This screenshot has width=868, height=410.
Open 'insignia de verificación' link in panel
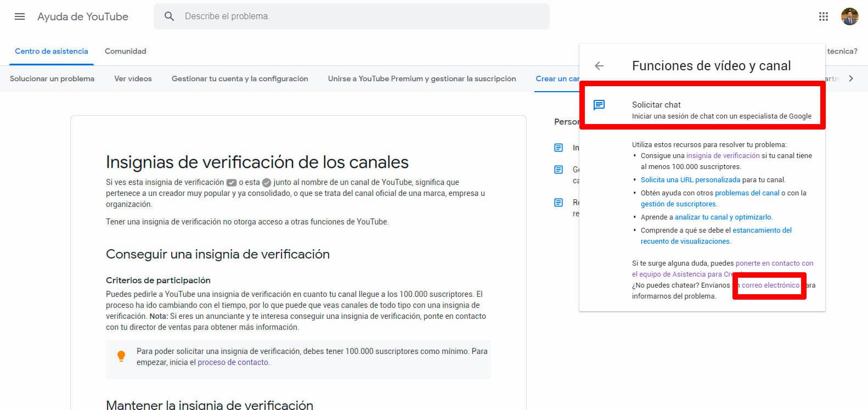click(x=723, y=155)
